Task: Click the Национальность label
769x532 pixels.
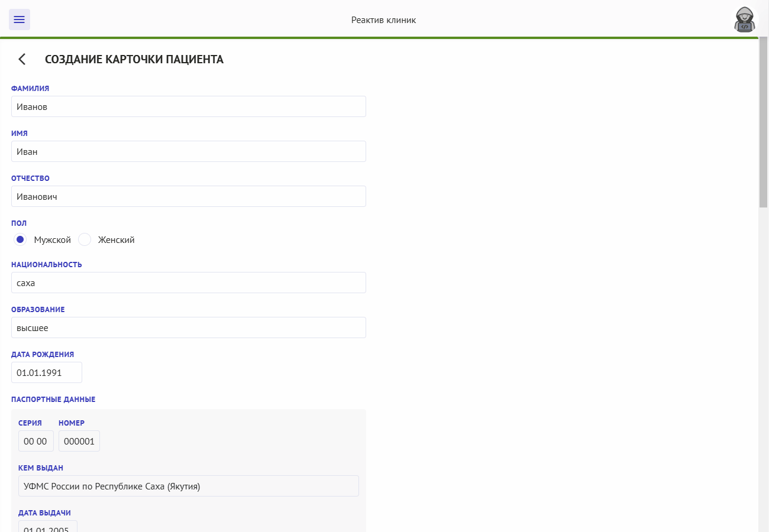Action: click(47, 265)
